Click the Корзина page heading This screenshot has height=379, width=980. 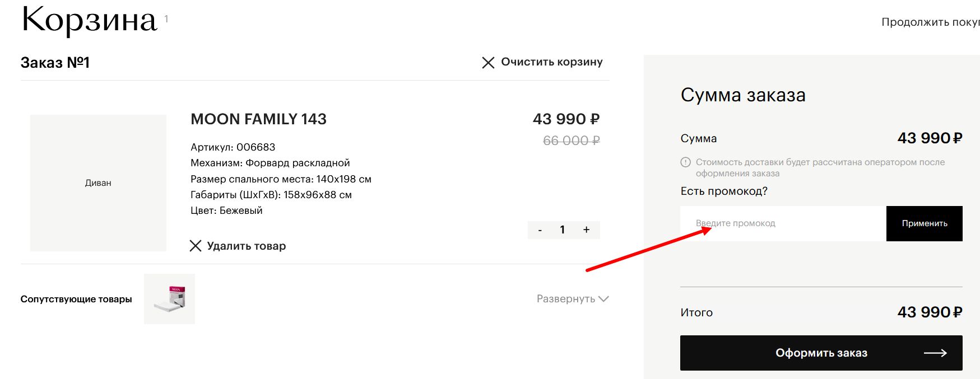[89, 20]
